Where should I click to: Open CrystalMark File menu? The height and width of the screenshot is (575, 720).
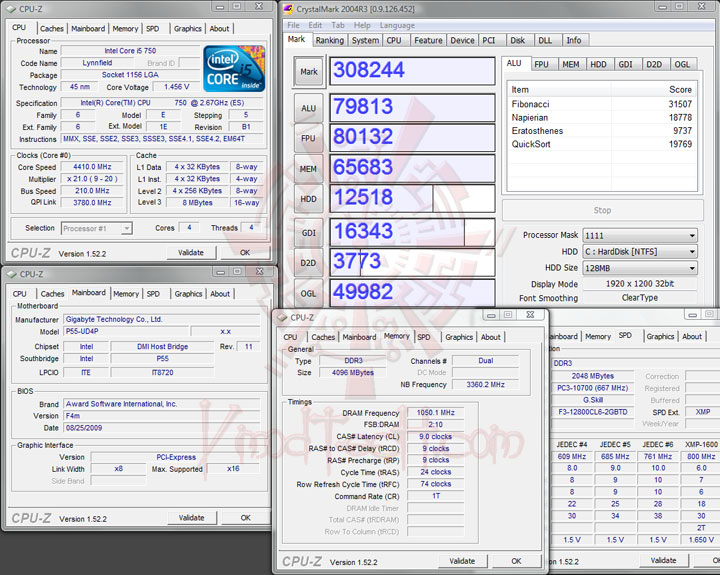[293, 25]
